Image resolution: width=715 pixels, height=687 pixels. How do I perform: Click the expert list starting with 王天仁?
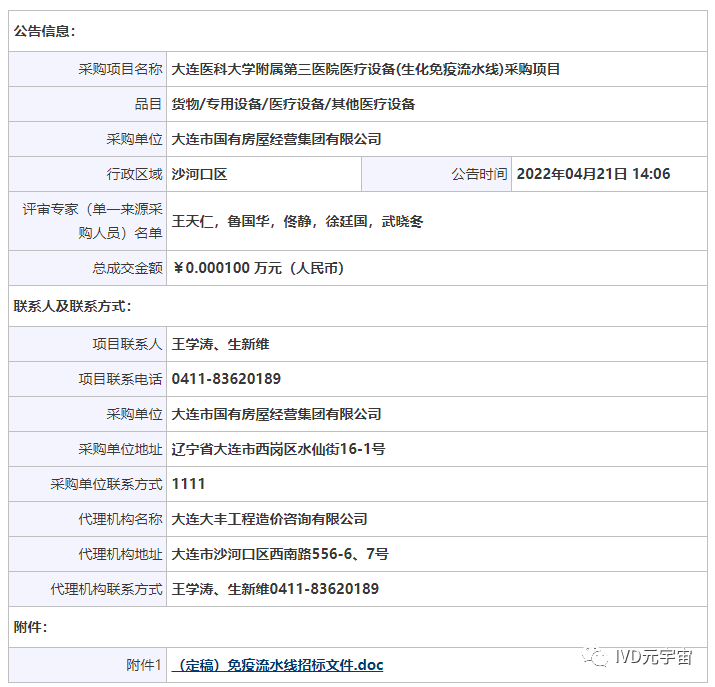click(297, 221)
